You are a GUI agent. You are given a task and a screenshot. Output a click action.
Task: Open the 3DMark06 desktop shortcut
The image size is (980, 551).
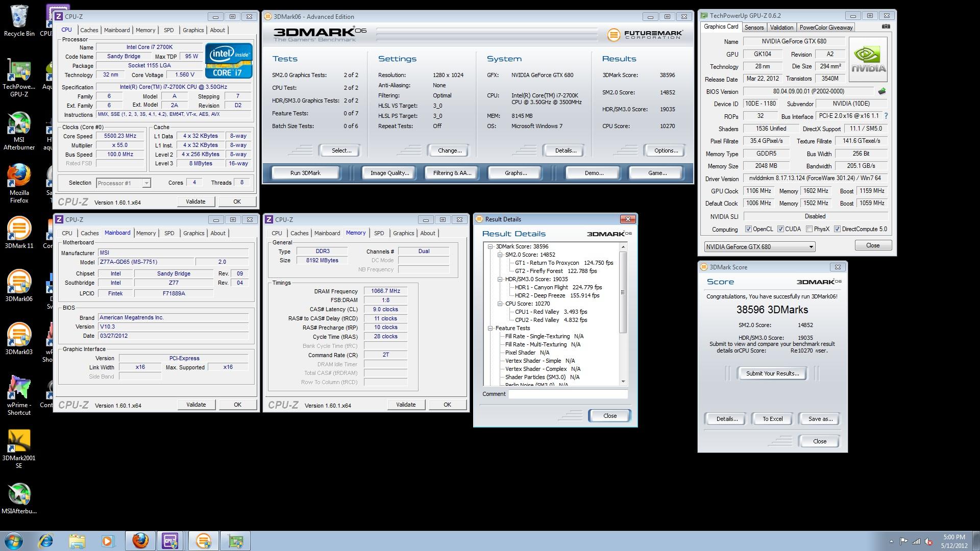19,286
